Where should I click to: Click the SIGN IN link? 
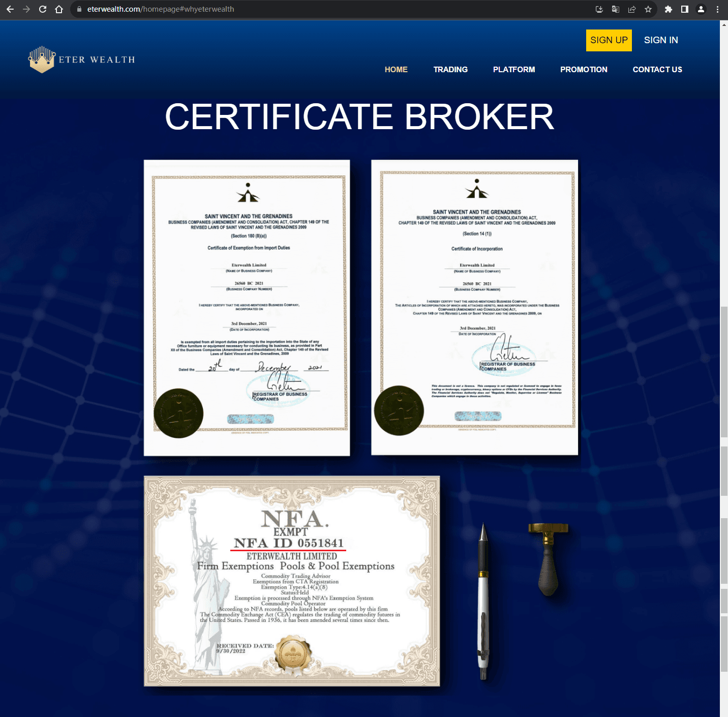click(x=661, y=40)
